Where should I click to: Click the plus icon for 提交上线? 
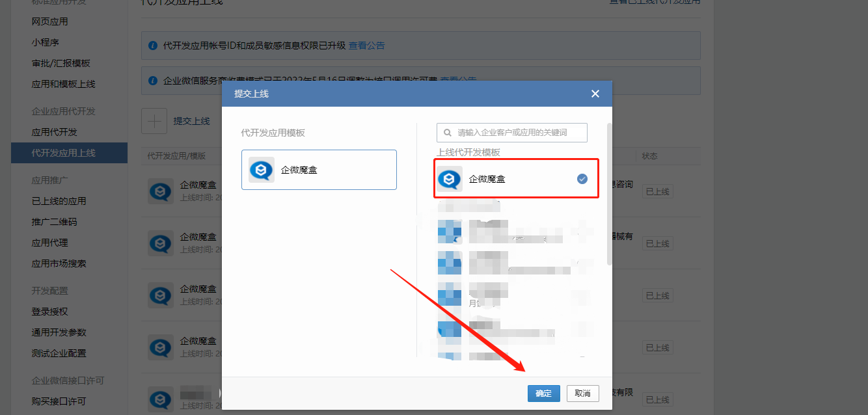154,121
